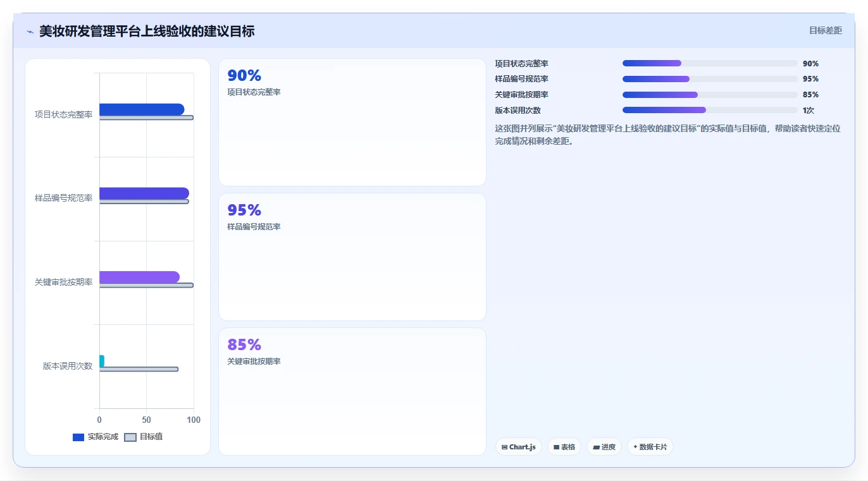Viewport: 868px width, 481px height.
Task: Select the 样品编号规范率 caption under the 95% card value
Action: click(254, 227)
